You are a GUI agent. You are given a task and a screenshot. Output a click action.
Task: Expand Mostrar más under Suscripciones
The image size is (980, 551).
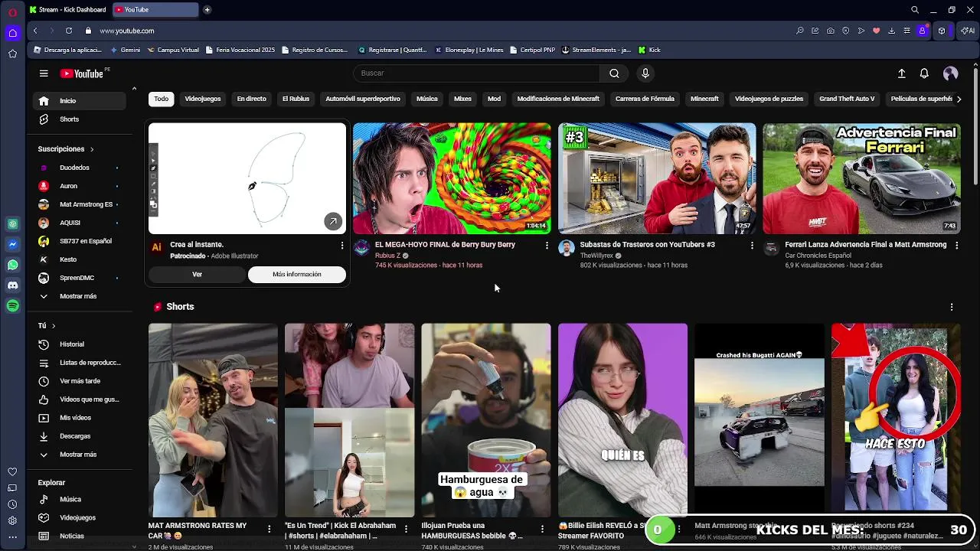(78, 296)
